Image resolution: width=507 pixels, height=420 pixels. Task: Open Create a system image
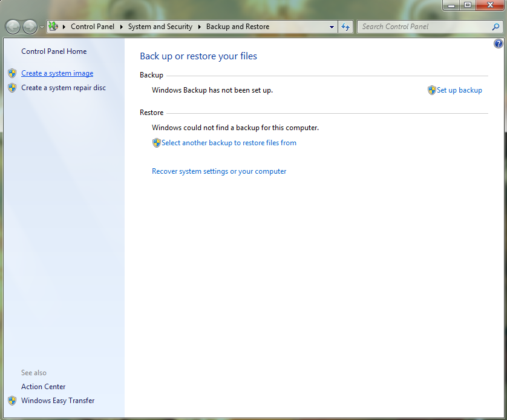tap(57, 73)
